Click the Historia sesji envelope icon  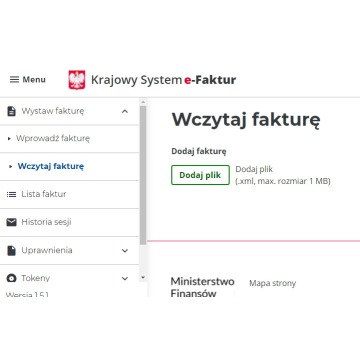[11, 222]
